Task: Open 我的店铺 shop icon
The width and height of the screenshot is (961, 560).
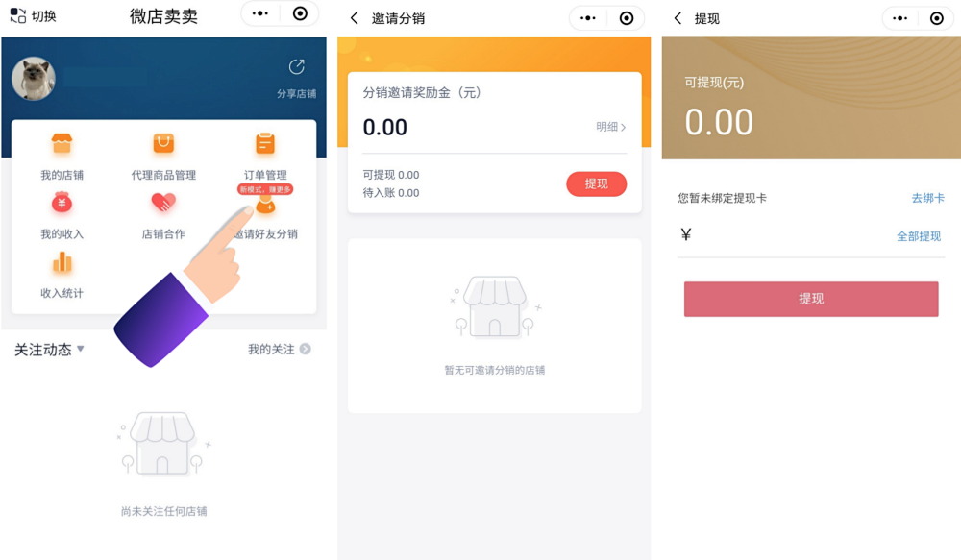Action: [62, 144]
